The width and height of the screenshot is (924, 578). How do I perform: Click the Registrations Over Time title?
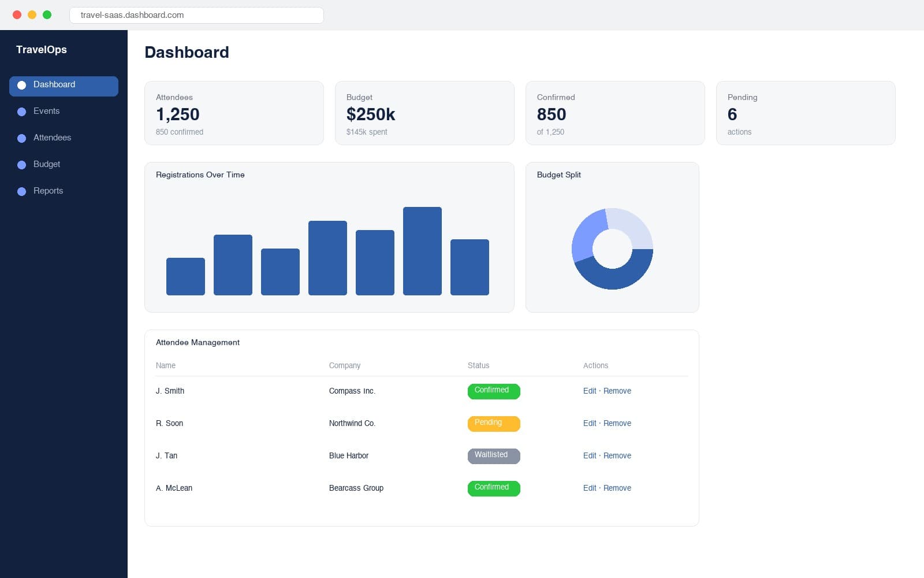coord(200,175)
